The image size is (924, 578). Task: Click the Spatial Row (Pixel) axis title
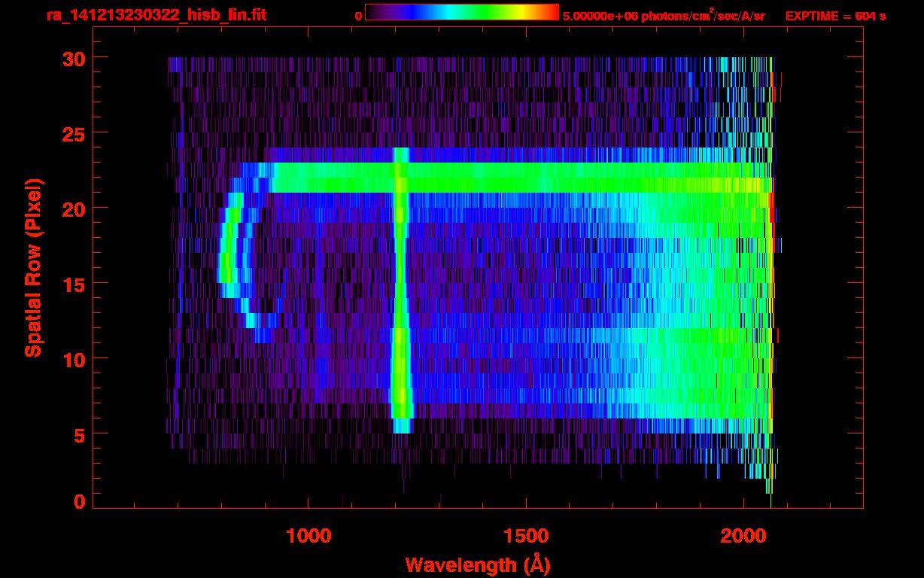[x=33, y=268]
